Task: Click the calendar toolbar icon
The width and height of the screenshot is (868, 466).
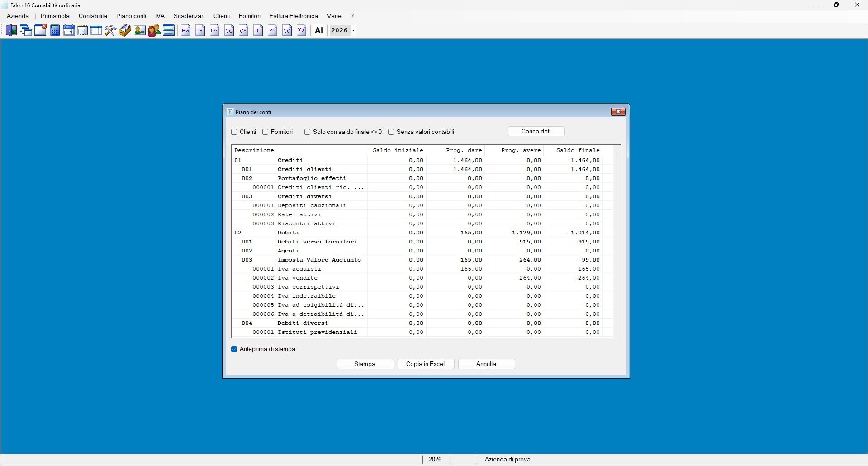Action: 69,31
